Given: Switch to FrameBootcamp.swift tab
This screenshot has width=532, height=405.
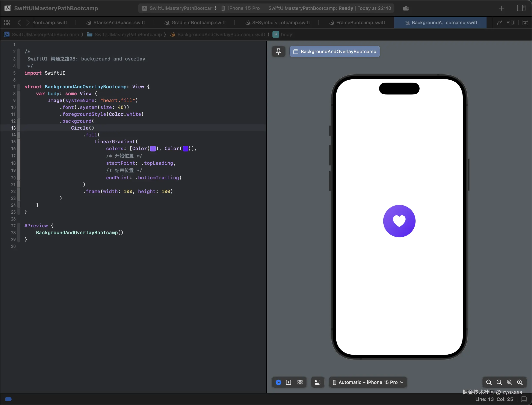Looking at the screenshot, I should click(360, 23).
